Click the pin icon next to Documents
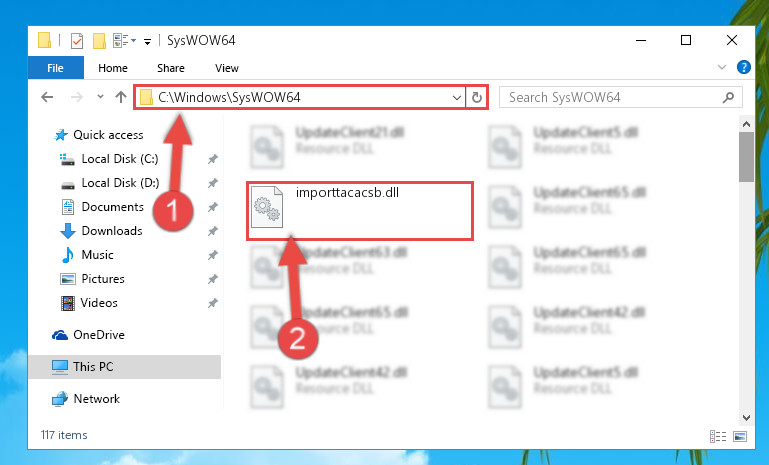The image size is (769, 465). click(x=212, y=207)
